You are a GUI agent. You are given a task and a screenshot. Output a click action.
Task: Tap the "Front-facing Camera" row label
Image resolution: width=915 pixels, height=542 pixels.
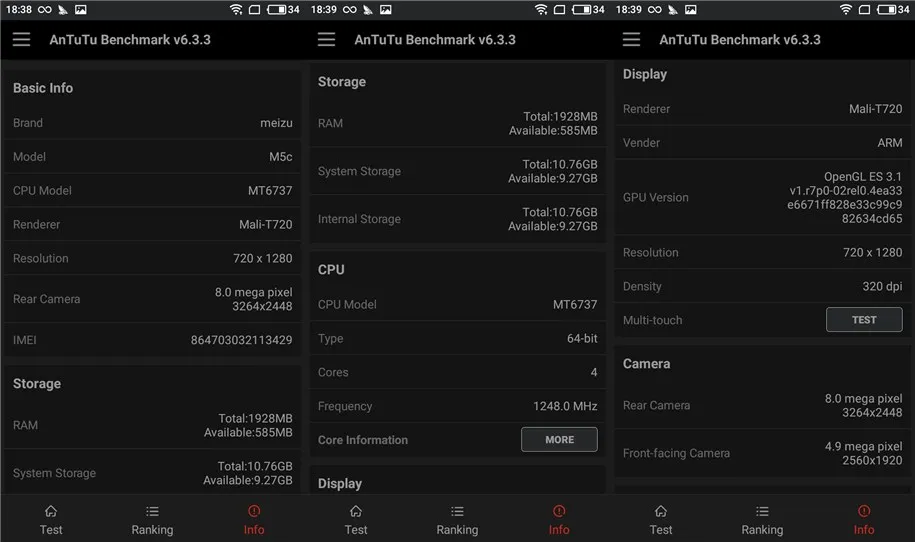point(676,453)
